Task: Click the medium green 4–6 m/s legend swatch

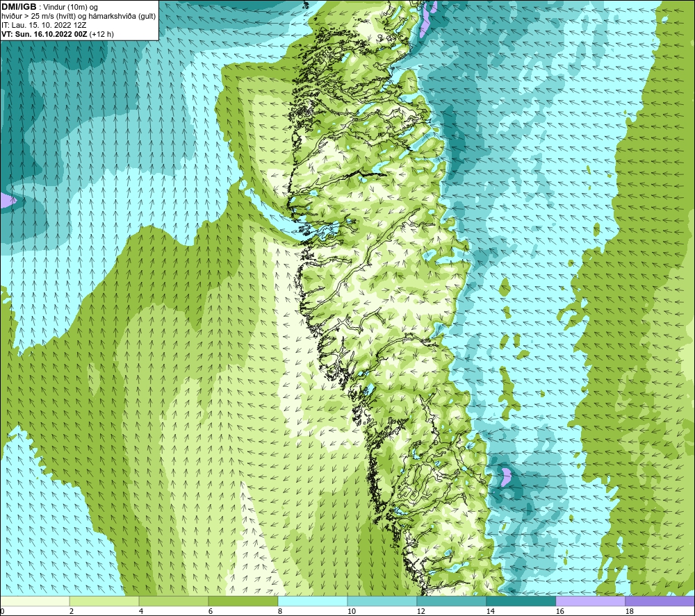Action: tap(174, 601)
